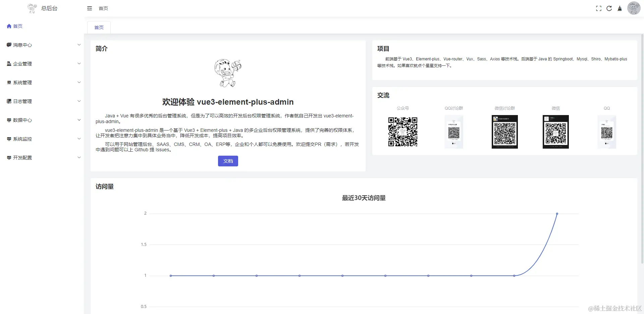
Task: Toggle the sidebar collapse hamburger icon
Action: click(x=90, y=8)
